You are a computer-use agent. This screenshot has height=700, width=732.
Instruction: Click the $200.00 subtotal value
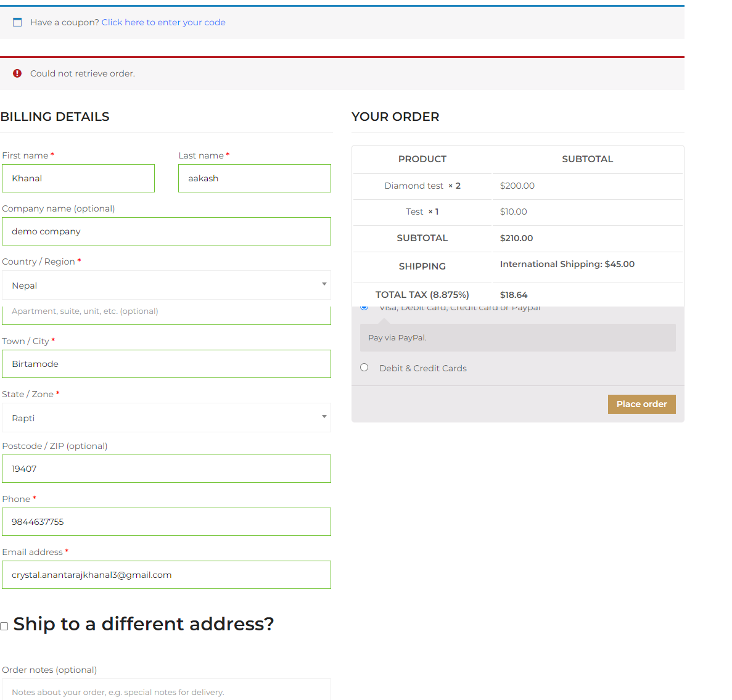[x=517, y=186]
